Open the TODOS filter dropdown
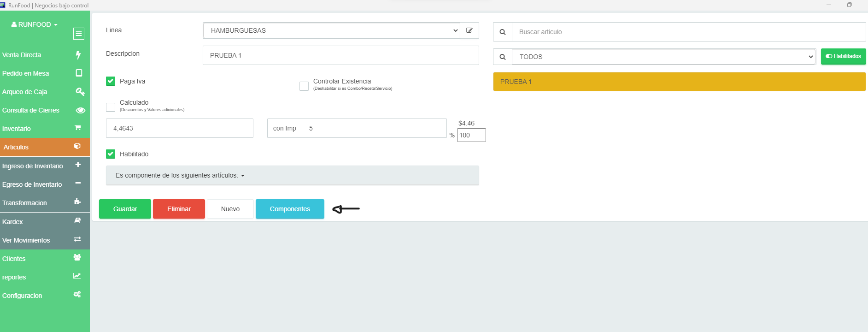This screenshot has height=332, width=868. (663, 57)
